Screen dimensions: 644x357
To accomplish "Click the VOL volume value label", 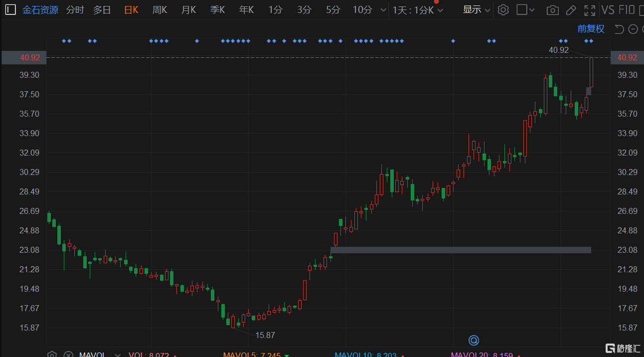I will pyautogui.click(x=149, y=355).
